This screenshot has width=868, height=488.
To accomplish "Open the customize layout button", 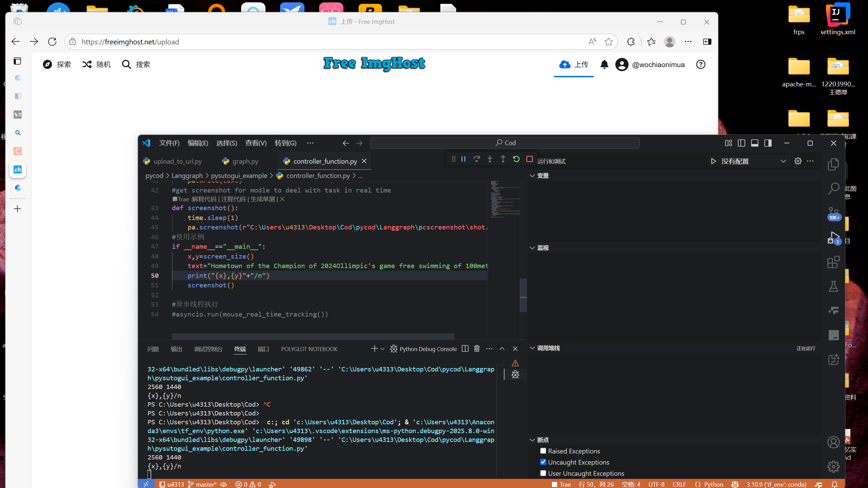I will coord(728,143).
